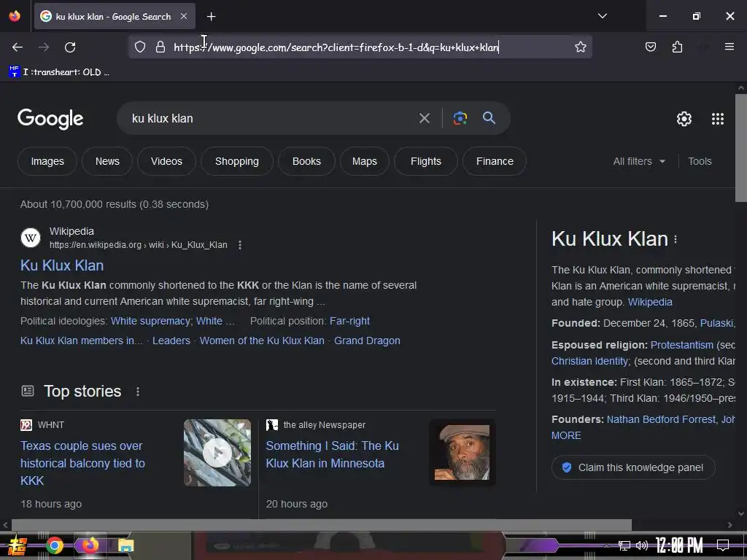This screenshot has height=560, width=747.
Task: Open the Texas couple sues WHNT story
Action: (82, 463)
